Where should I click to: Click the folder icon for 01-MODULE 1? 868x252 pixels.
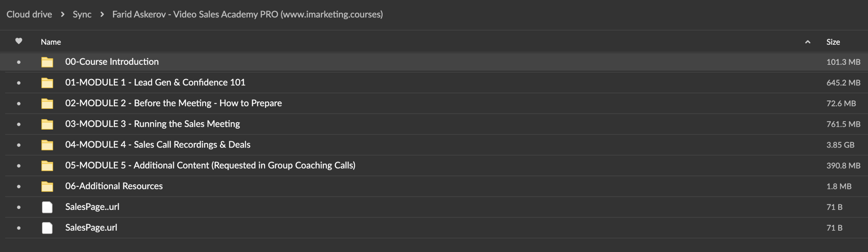coord(47,83)
